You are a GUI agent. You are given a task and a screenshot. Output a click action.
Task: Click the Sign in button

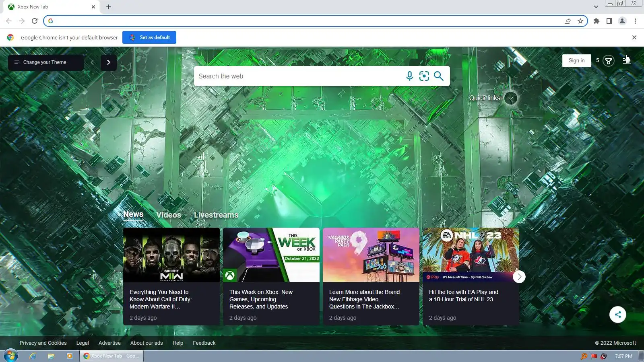point(577,61)
